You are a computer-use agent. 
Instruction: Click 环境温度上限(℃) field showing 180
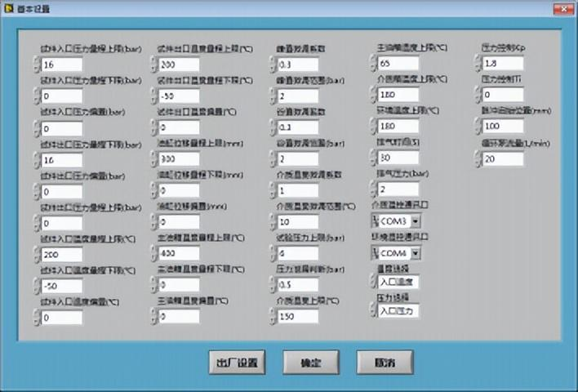398,126
